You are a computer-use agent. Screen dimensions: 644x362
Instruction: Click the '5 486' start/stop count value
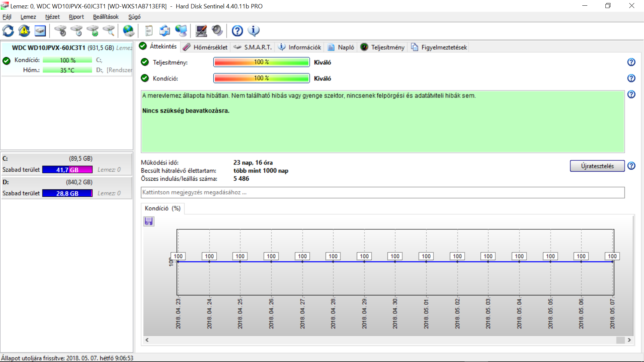241,179
